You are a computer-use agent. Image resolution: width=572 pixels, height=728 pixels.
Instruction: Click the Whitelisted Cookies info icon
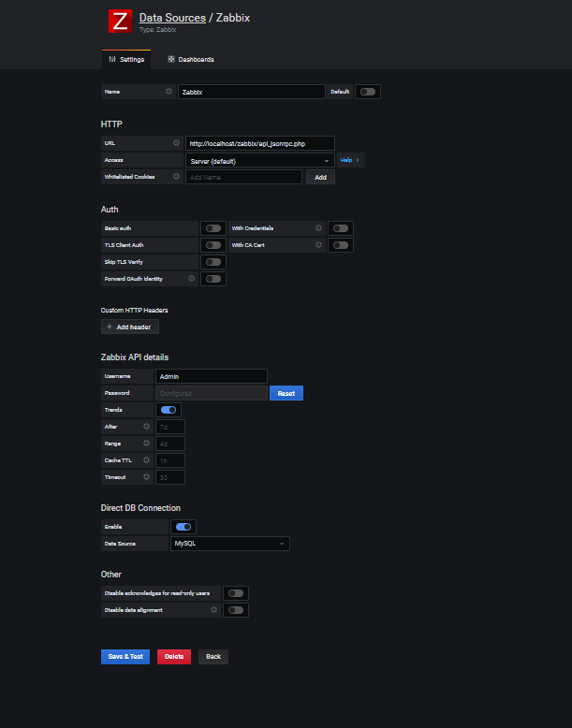click(176, 177)
